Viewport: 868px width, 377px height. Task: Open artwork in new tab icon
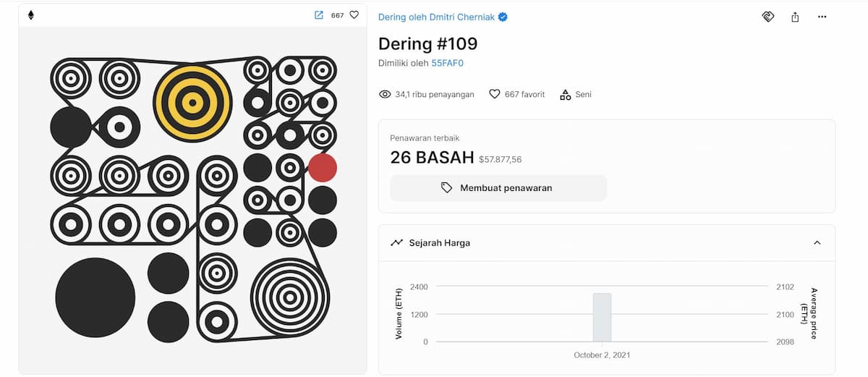[319, 14]
